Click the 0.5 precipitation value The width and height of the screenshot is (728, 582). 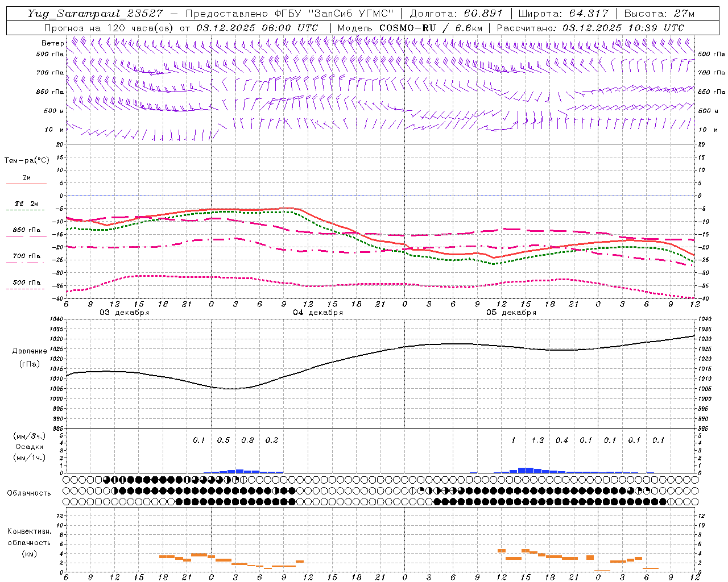(224, 440)
